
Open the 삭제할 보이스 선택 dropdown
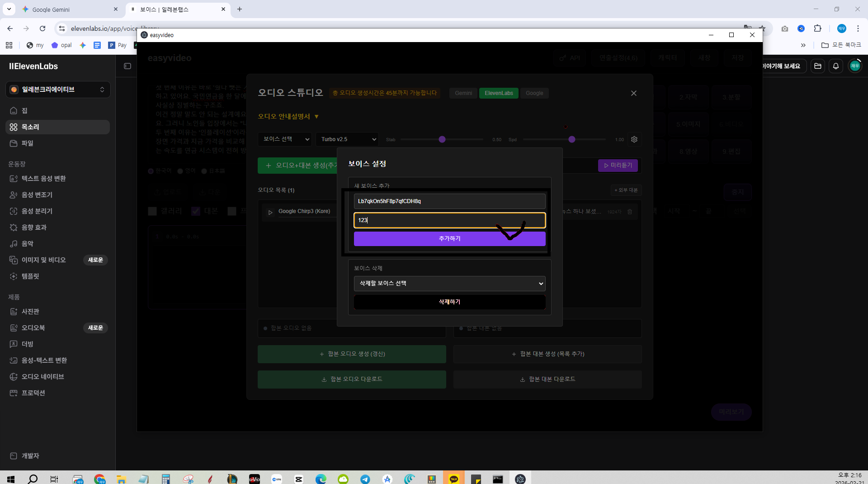pyautogui.click(x=449, y=284)
